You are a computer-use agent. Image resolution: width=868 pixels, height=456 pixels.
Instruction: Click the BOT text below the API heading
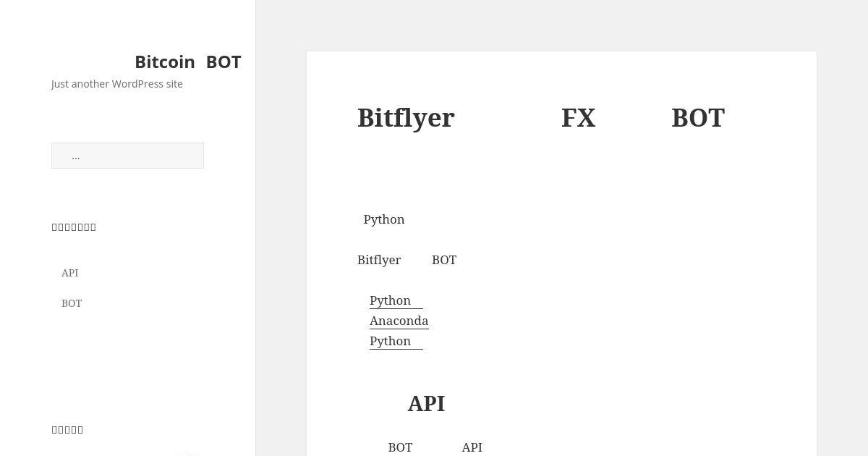click(400, 447)
